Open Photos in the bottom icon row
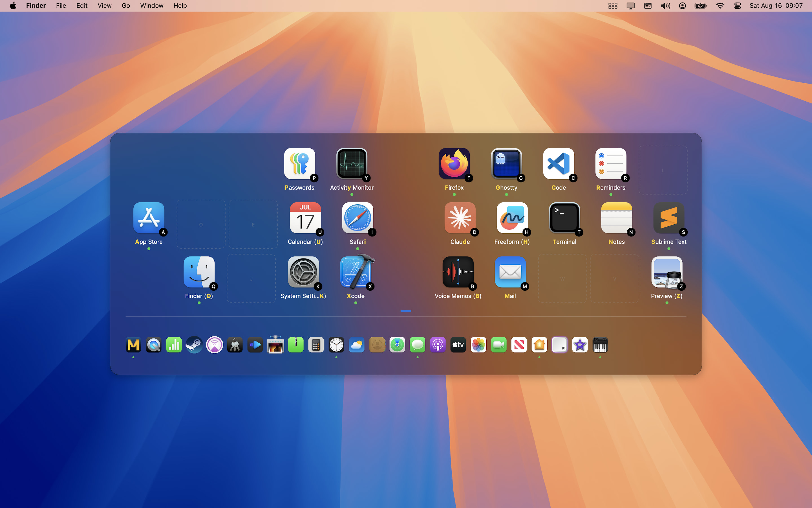 pos(478,345)
